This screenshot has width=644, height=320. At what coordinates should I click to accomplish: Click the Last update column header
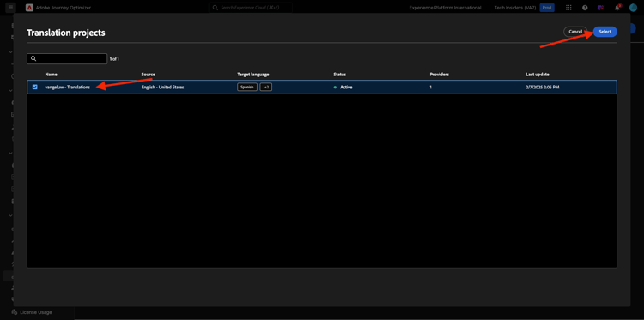point(538,75)
